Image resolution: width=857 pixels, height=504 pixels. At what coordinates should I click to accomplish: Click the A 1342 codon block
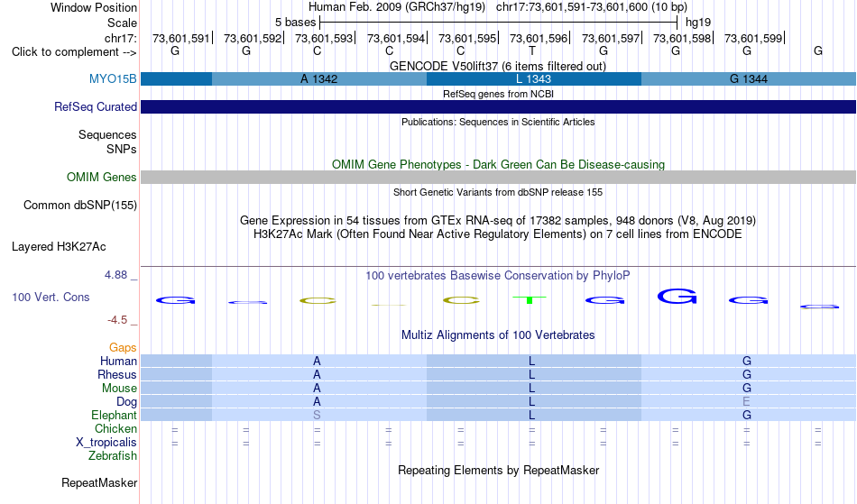tap(319, 78)
